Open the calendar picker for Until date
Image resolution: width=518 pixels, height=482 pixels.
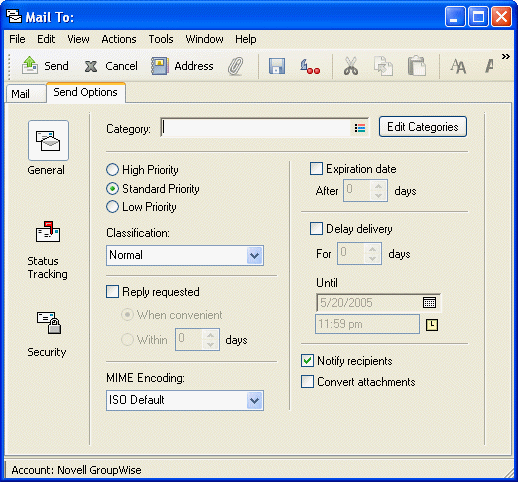429,302
